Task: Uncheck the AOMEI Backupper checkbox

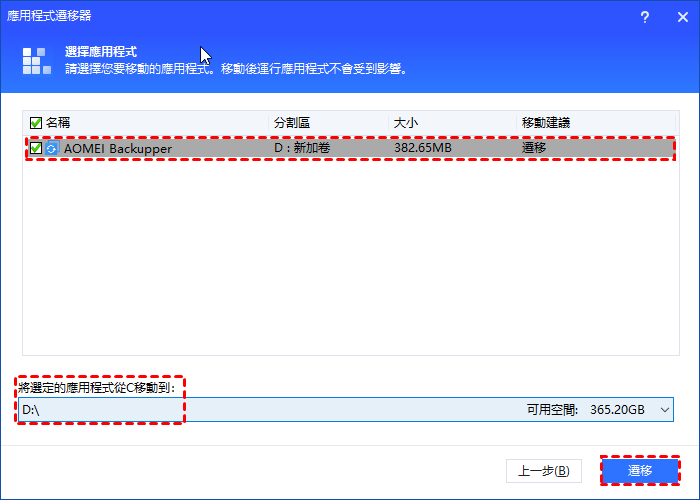Action: (x=36, y=148)
